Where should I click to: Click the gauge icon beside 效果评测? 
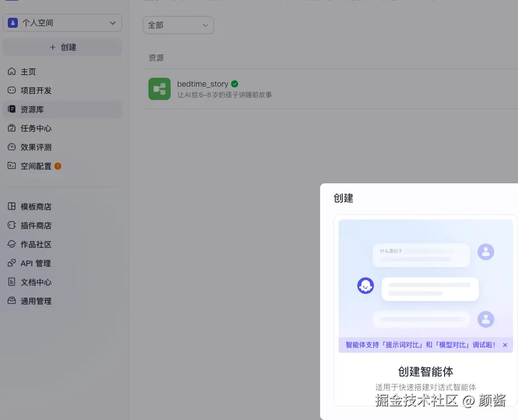point(12,147)
